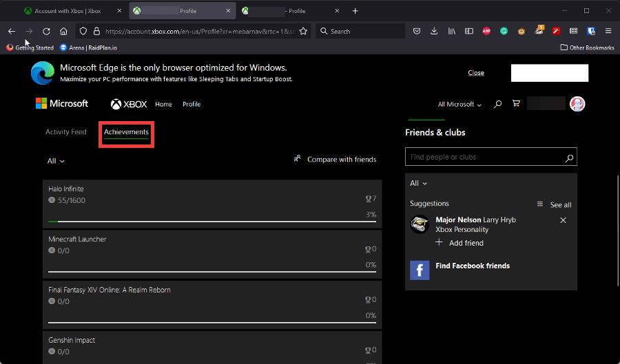Add Major Nelson as a friend
The image size is (620, 364).
pos(459,243)
